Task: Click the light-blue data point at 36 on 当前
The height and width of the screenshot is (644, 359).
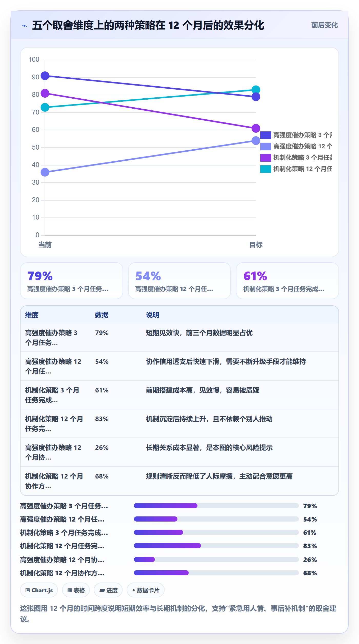Action: tap(45, 172)
